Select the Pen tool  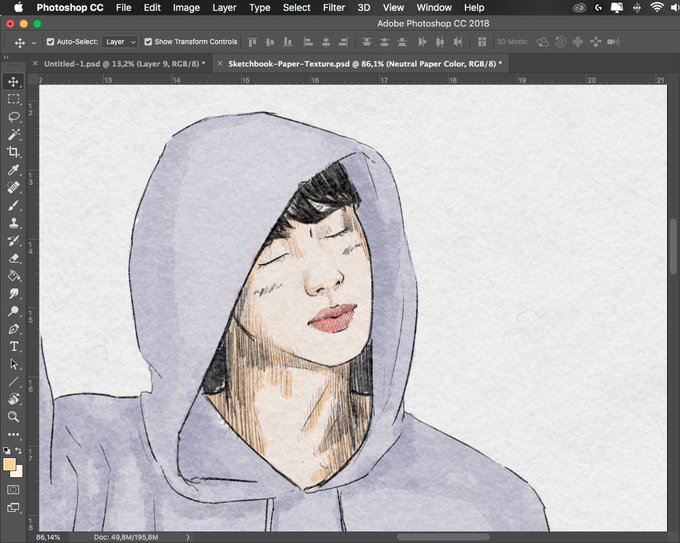(x=13, y=329)
